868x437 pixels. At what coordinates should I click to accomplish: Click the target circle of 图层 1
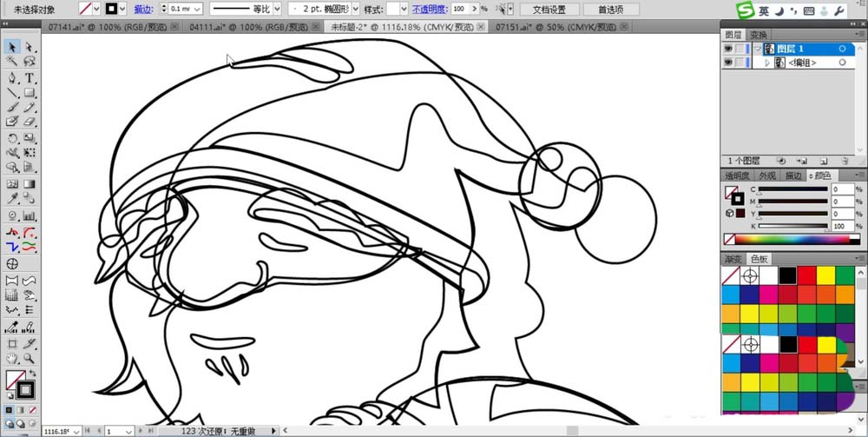(843, 49)
